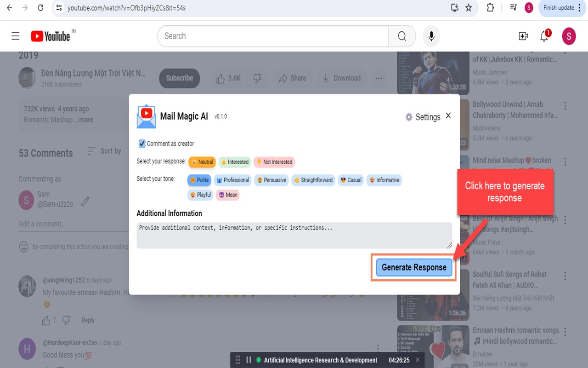Image resolution: width=588 pixels, height=368 pixels.
Task: Open site information icon in address bar
Action: click(x=58, y=8)
